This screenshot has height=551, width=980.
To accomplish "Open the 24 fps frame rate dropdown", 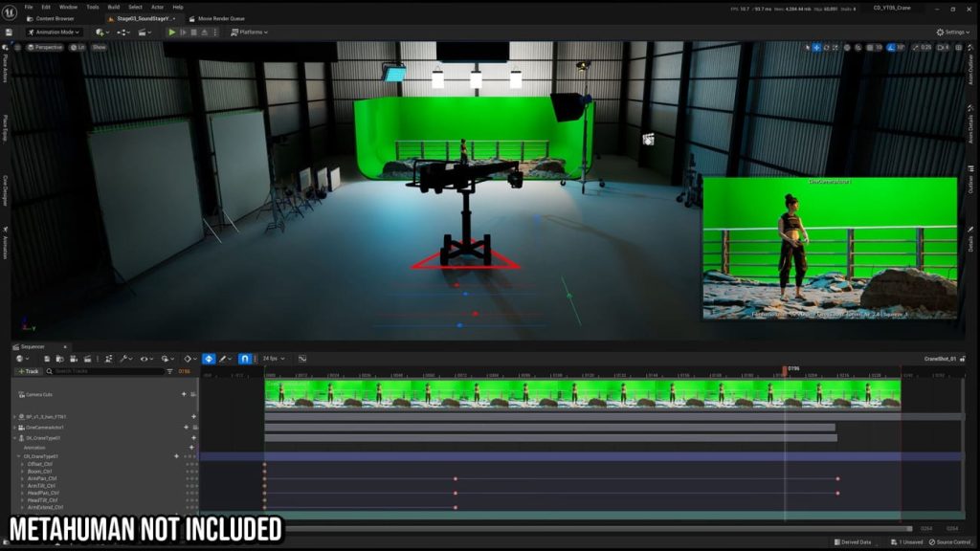I will point(273,359).
